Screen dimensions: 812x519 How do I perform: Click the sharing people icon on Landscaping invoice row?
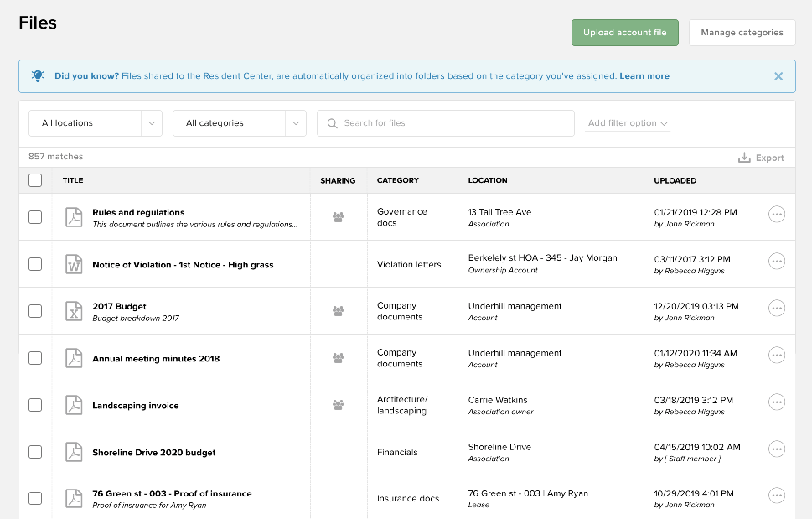click(338, 404)
